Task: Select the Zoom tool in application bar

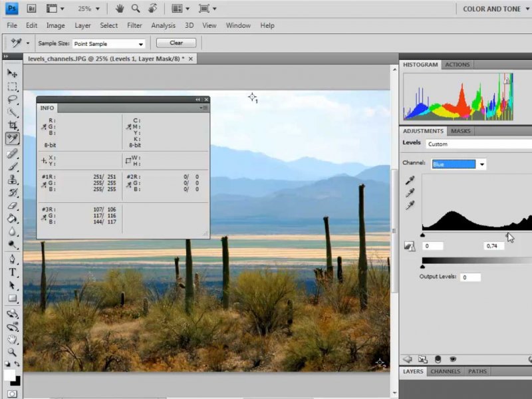Action: tap(136, 9)
